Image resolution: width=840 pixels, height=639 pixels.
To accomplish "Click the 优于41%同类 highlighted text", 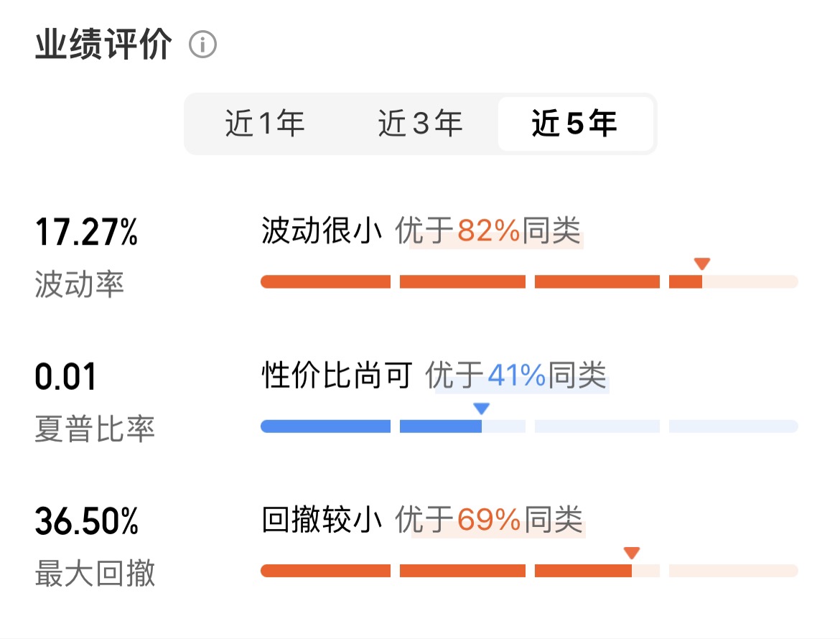I will coord(516,375).
